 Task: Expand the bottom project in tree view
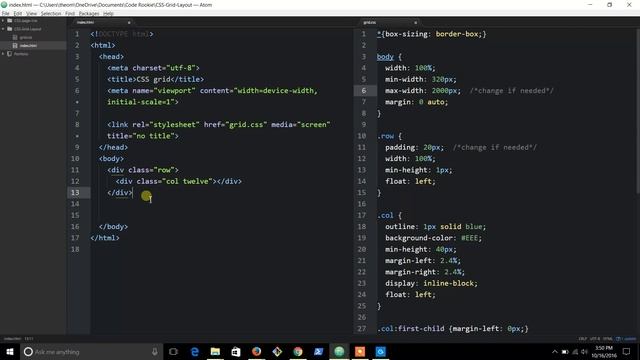tap(3, 53)
